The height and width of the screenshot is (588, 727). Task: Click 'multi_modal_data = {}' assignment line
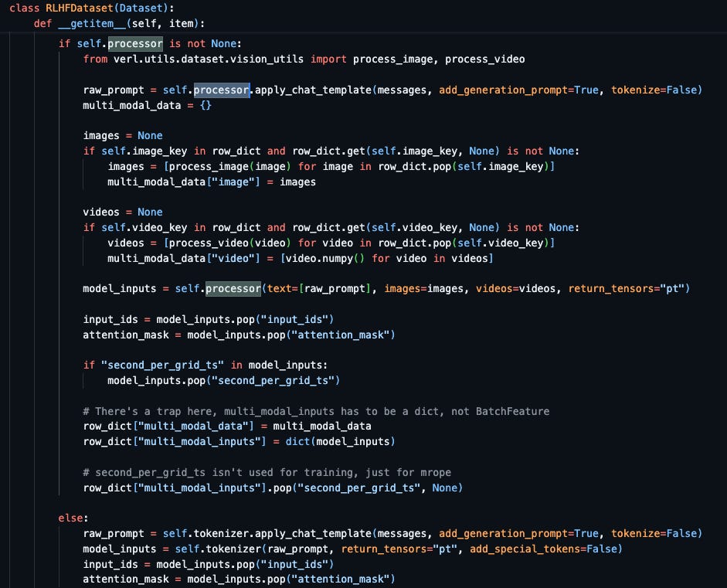tap(147, 105)
